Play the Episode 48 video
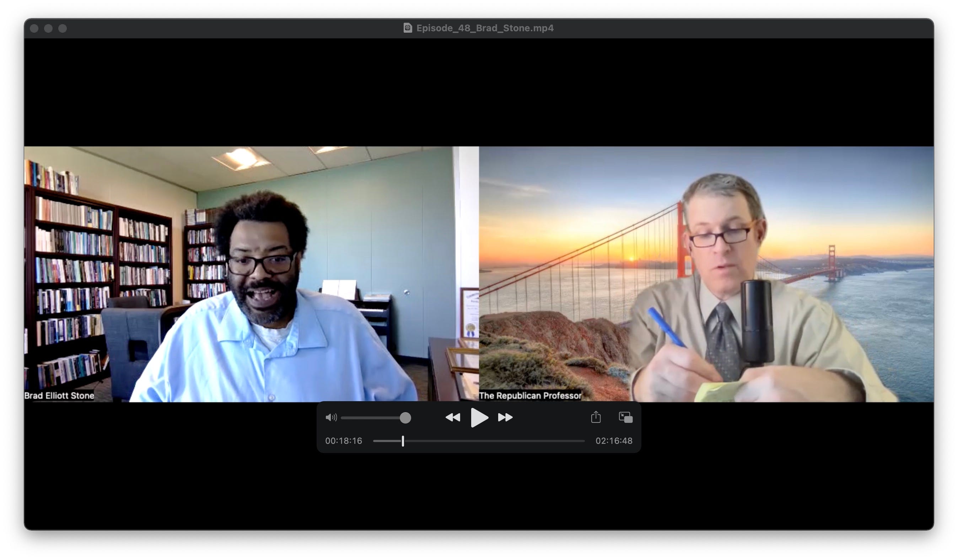 (x=479, y=418)
